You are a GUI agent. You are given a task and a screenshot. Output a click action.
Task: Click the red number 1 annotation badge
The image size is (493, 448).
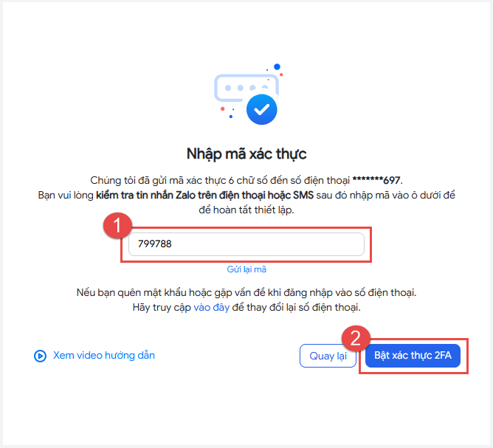click(117, 225)
